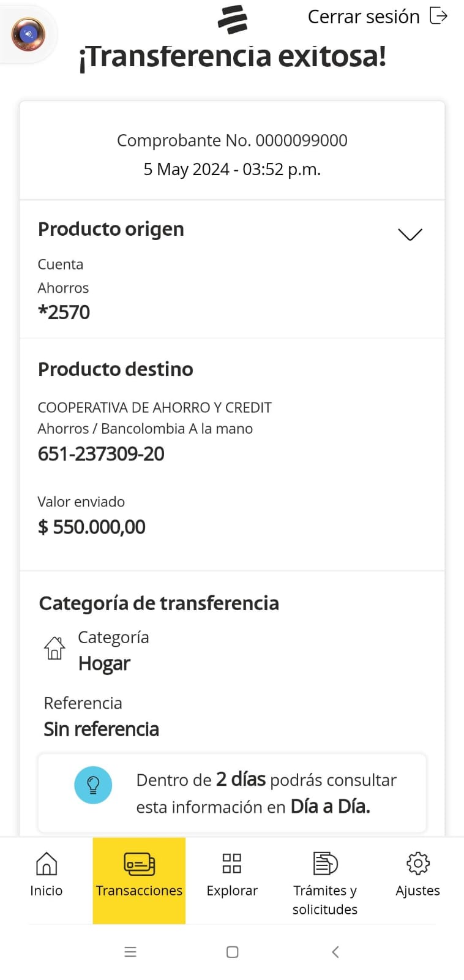Tap destination account number 651-237309-20
The height and width of the screenshot is (980, 464).
coord(101,454)
